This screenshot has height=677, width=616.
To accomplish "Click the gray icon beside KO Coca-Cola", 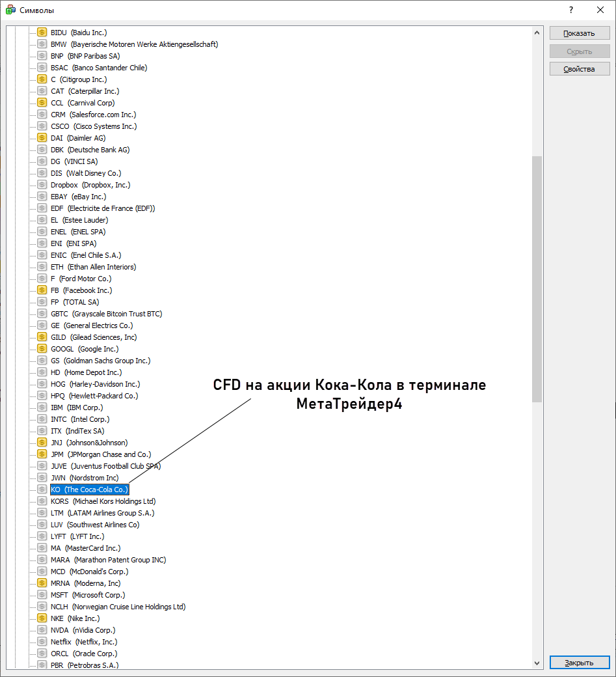I will [42, 490].
